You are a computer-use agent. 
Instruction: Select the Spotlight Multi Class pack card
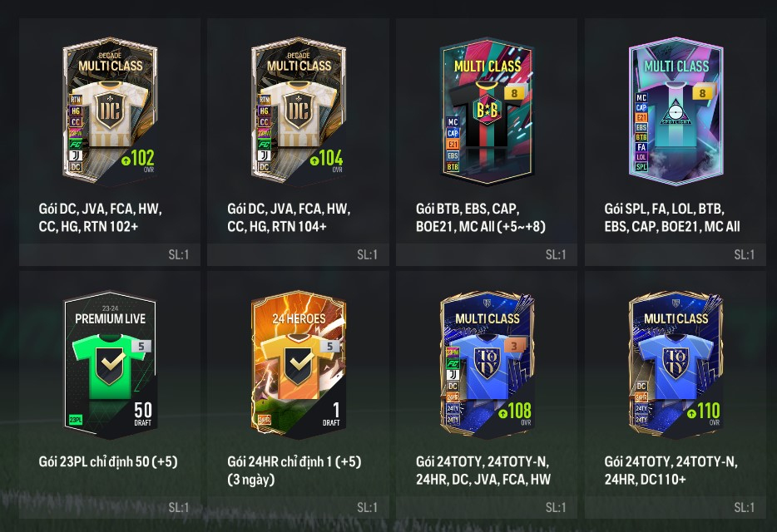(676, 110)
